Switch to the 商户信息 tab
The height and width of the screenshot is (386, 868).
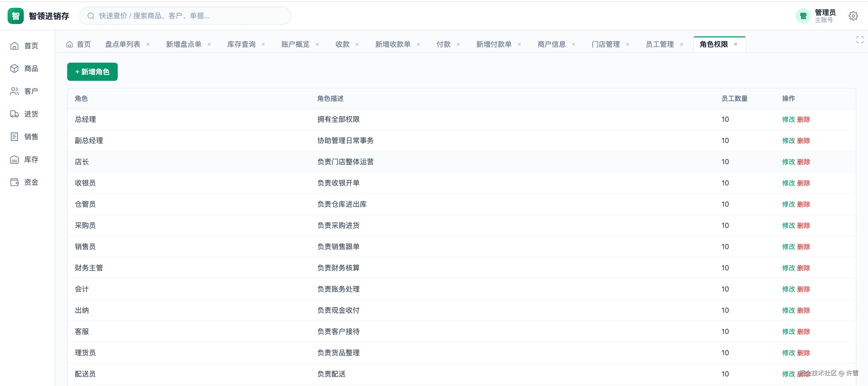552,44
